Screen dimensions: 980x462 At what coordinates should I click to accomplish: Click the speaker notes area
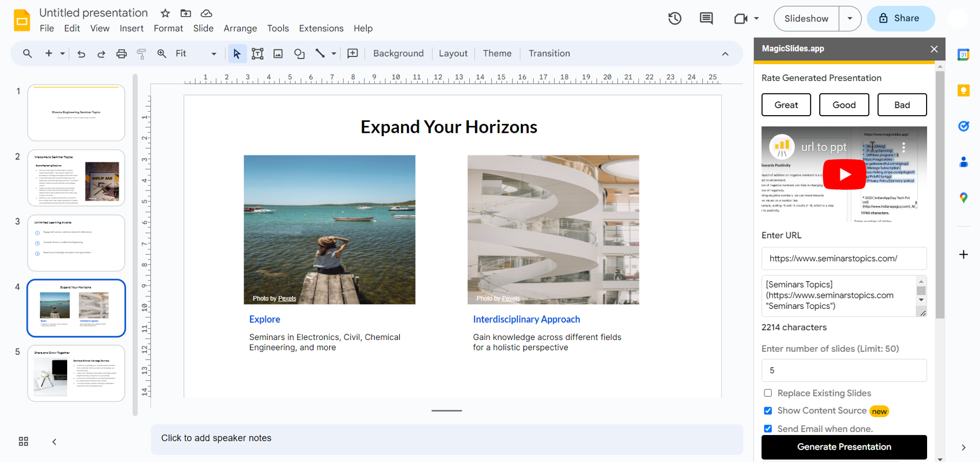point(446,438)
